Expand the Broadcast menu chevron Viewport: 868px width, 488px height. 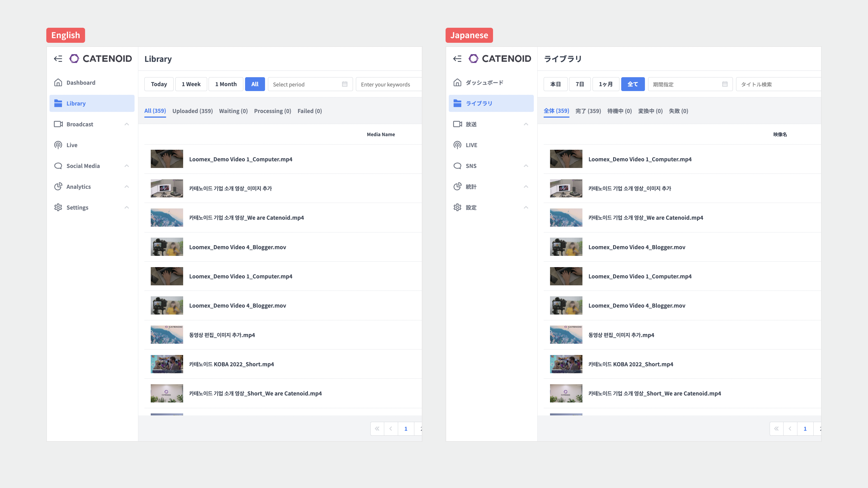[127, 124]
